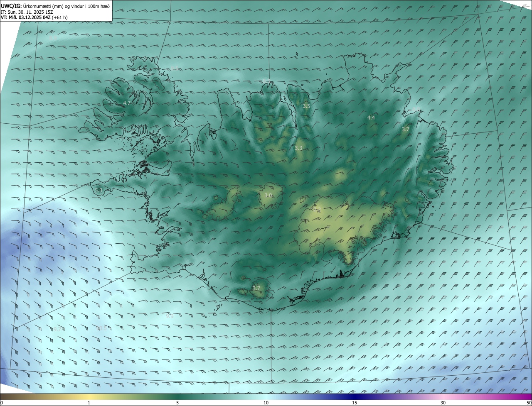The height and width of the screenshot is (406, 532).
Task: Select the colorbar tick label 15
Action: (355, 403)
